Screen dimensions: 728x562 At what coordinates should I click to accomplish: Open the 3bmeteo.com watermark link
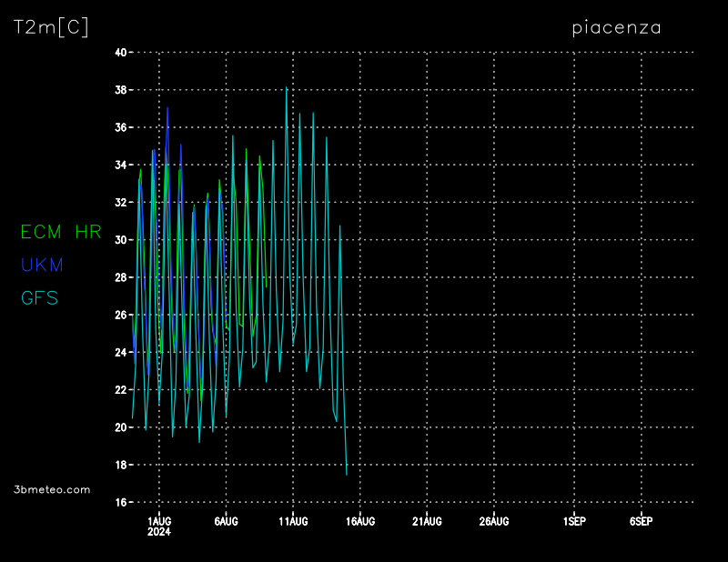tap(53, 489)
